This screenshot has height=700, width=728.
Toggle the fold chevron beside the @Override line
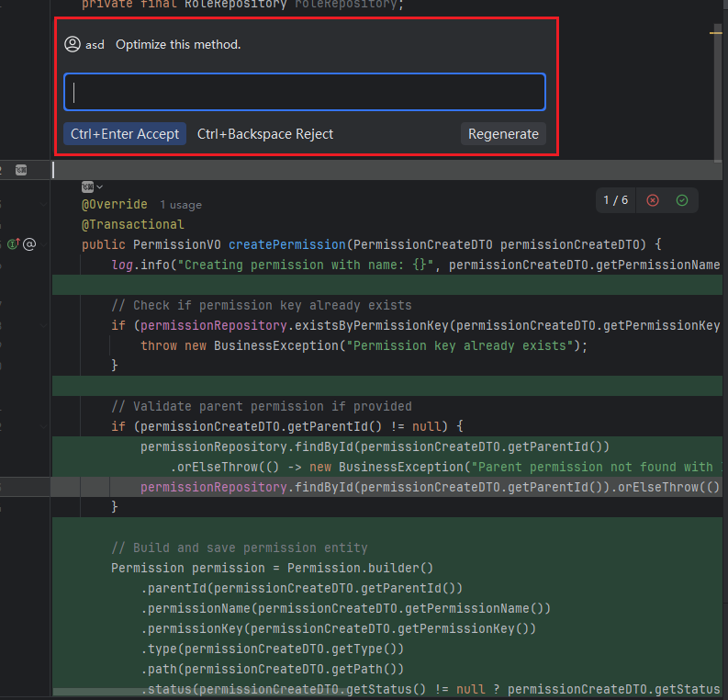point(43,204)
